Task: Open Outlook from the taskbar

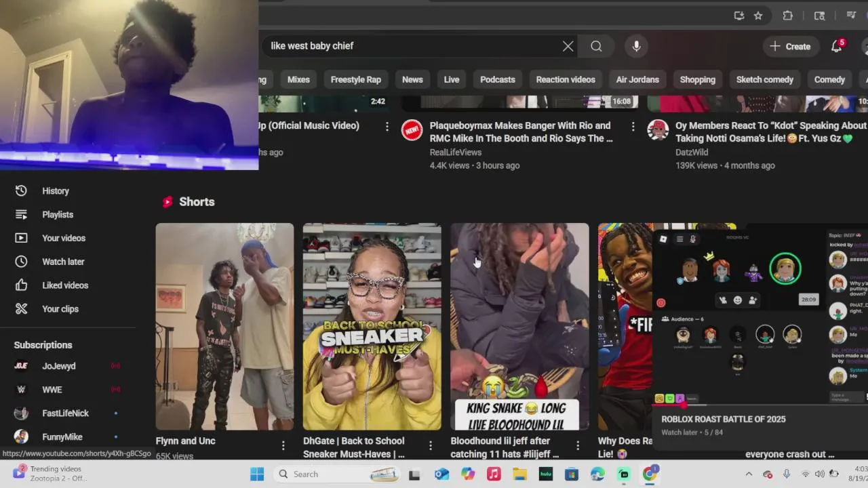Action: 442,474
